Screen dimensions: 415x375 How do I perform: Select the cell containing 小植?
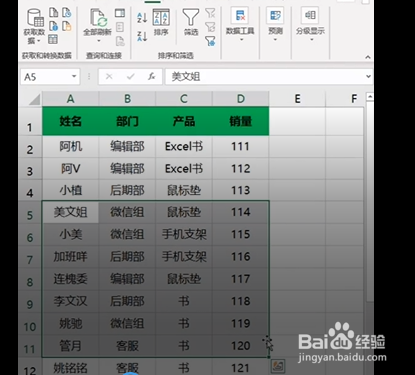tap(70, 190)
